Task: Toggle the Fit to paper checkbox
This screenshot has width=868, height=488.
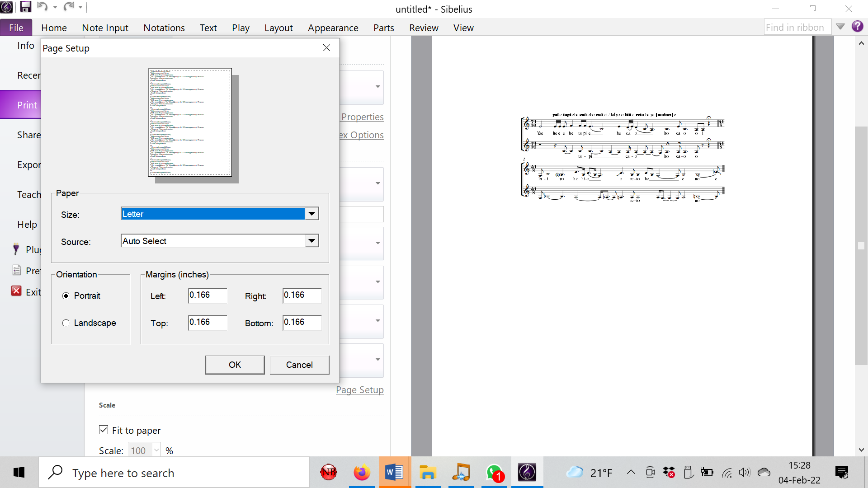Action: click(104, 430)
